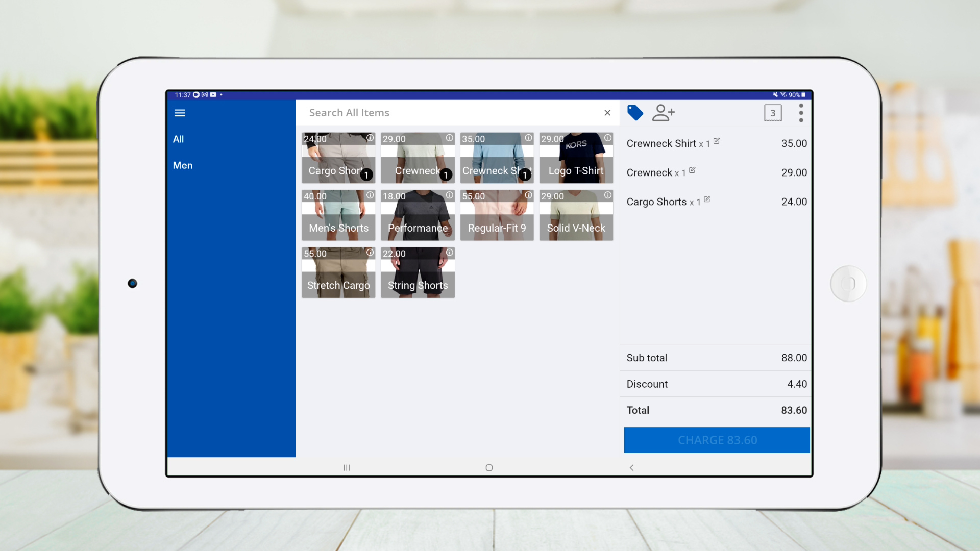Image resolution: width=980 pixels, height=551 pixels.
Task: Show info for Logo T-Shirt item
Action: [x=608, y=138]
